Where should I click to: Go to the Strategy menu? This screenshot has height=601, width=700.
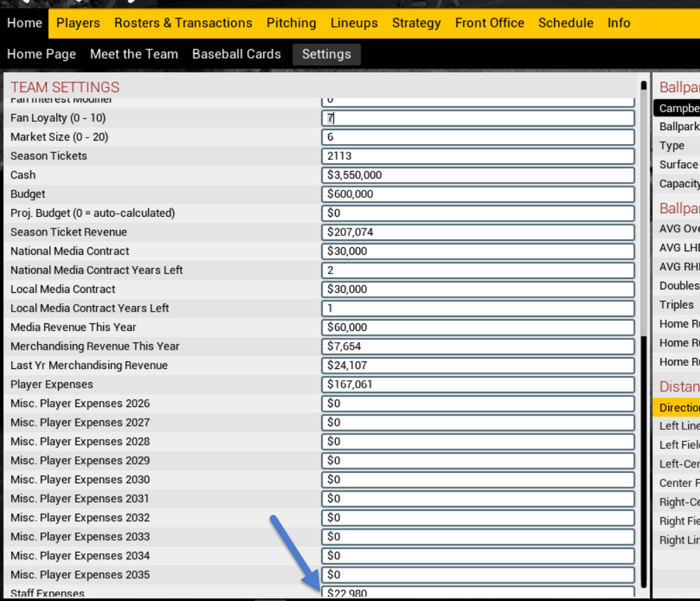416,23
